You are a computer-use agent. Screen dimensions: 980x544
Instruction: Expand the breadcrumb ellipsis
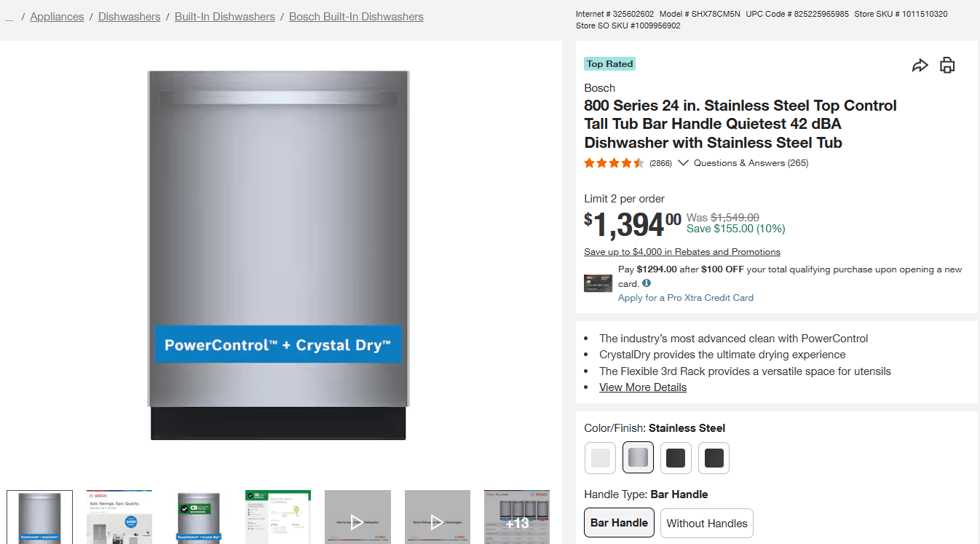click(9, 17)
